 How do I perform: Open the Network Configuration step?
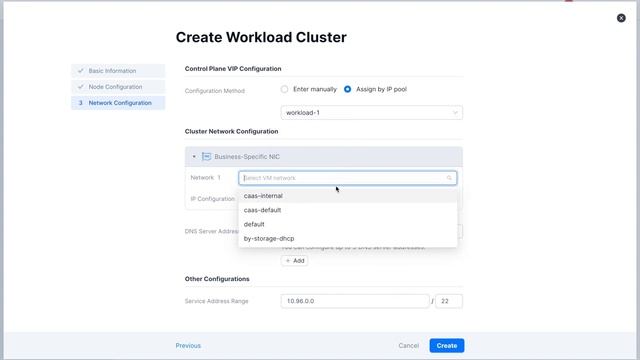(118, 103)
